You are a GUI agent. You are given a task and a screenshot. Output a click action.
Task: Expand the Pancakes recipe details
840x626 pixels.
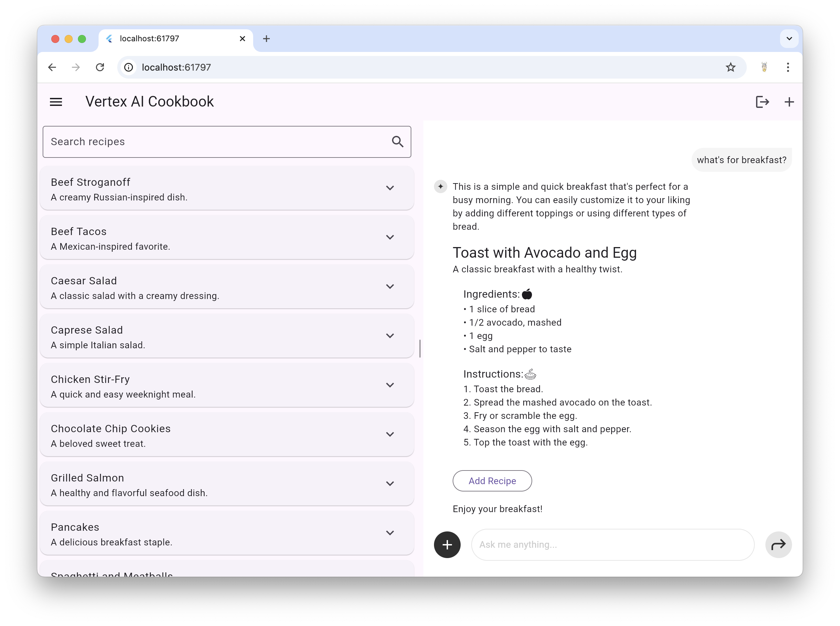pos(390,533)
